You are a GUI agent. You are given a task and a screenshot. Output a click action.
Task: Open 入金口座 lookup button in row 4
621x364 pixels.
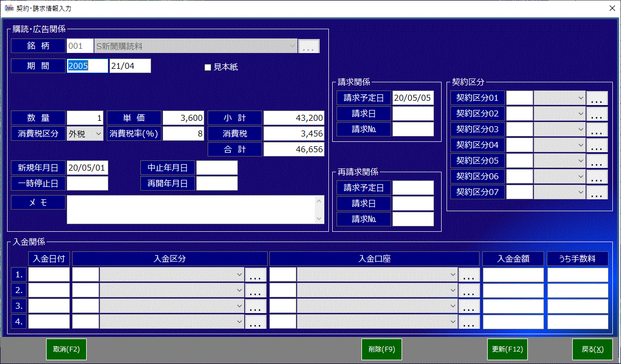pyautogui.click(x=469, y=322)
